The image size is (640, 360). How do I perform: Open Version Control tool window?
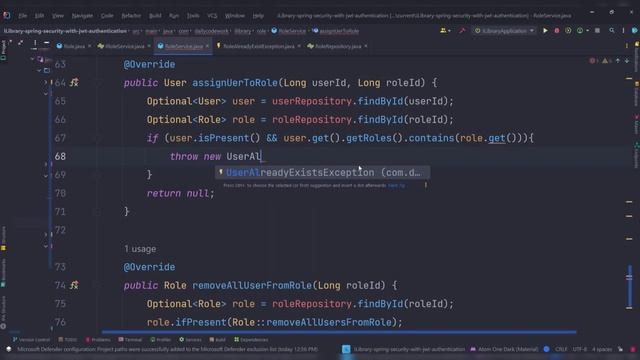point(31,340)
